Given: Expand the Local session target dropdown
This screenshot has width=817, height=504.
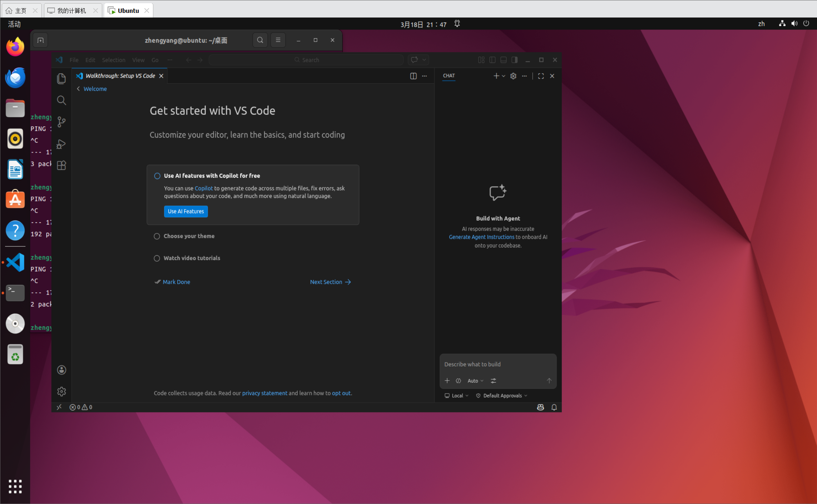Looking at the screenshot, I should 457,396.
